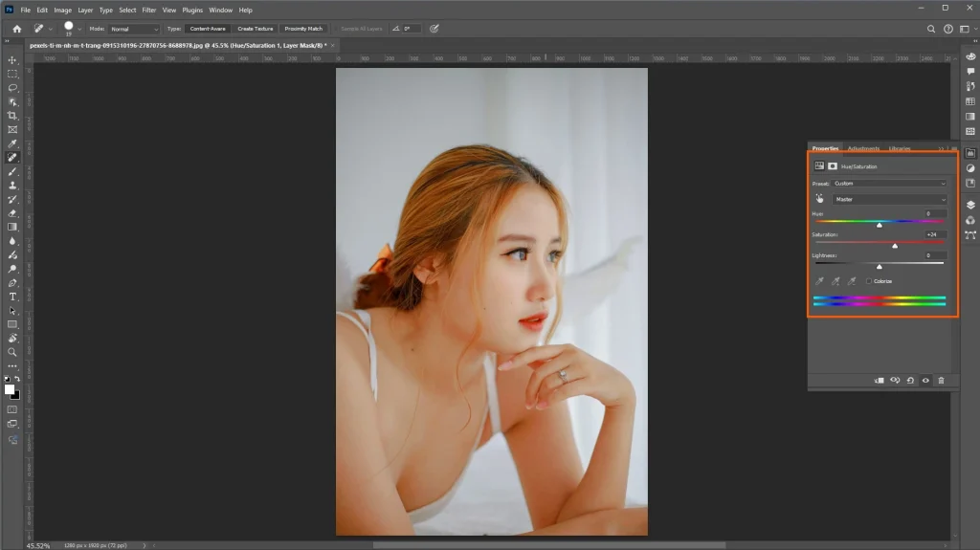This screenshot has height=550, width=980.
Task: Reset default foreground and background colors
Action: [7, 379]
